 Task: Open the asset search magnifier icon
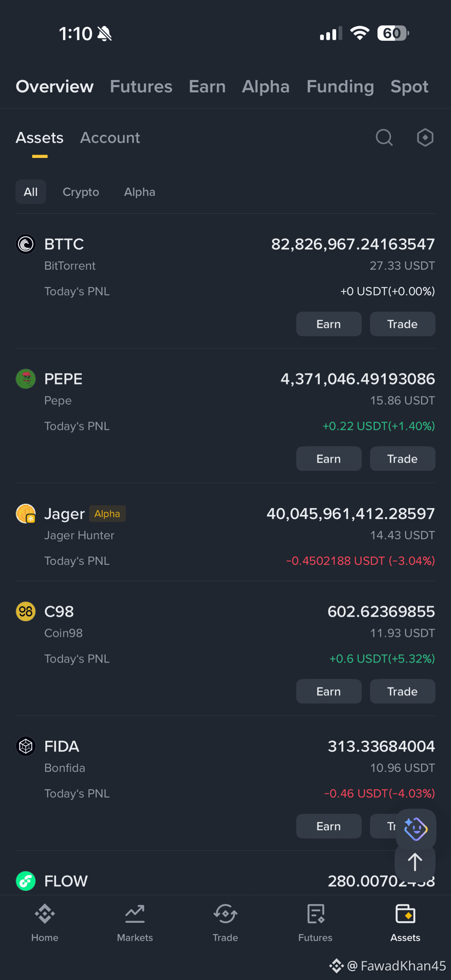pyautogui.click(x=384, y=138)
